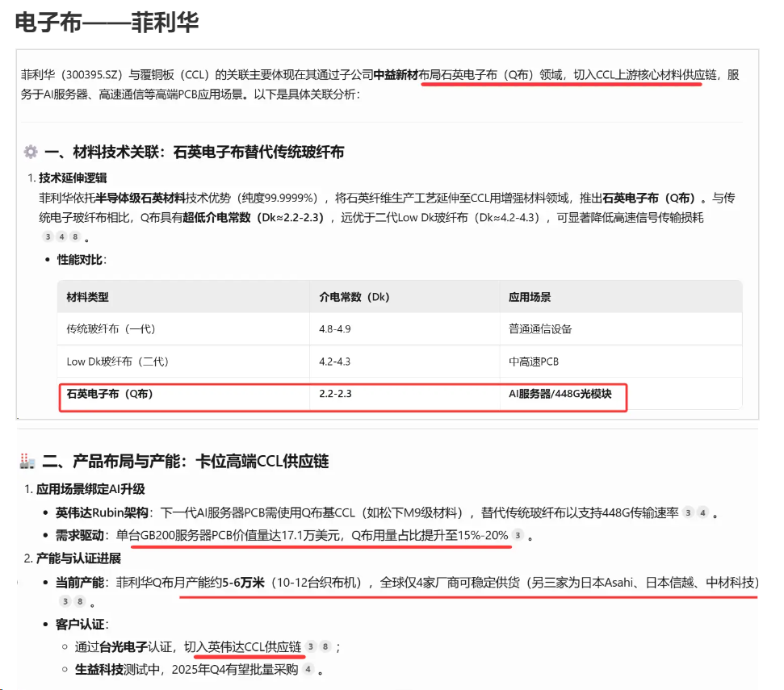This screenshot has height=690, width=784.
Task: Click bold label 客户认证
Action: coord(79,625)
